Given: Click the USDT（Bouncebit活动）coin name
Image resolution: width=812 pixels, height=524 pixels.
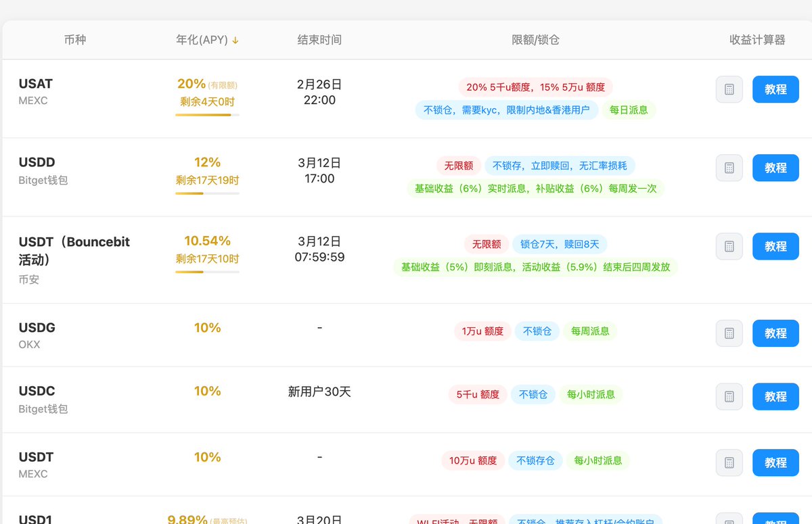Looking at the screenshot, I should (x=74, y=250).
